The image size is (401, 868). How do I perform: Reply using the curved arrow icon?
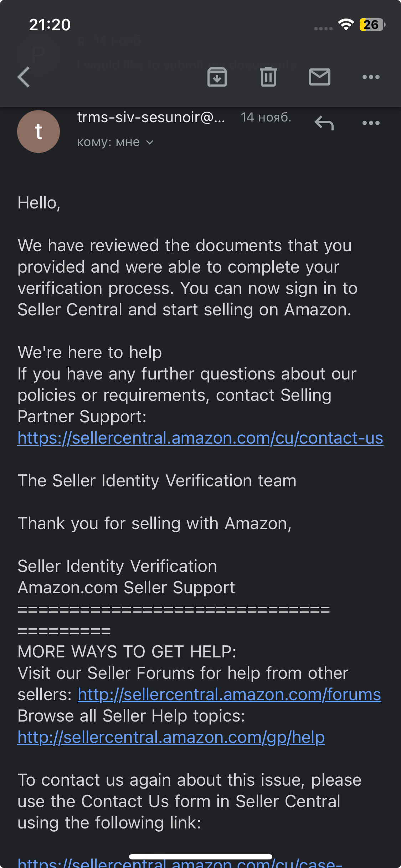[x=324, y=123]
